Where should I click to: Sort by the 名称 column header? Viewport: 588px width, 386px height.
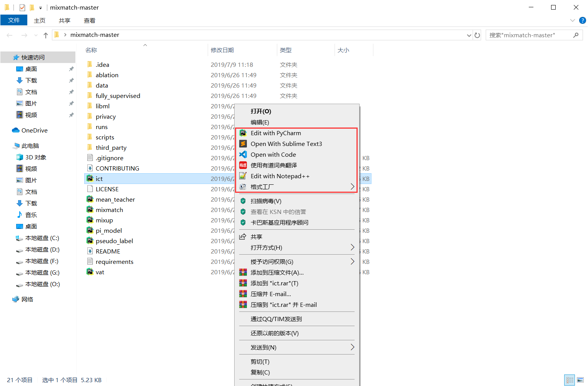(91, 50)
